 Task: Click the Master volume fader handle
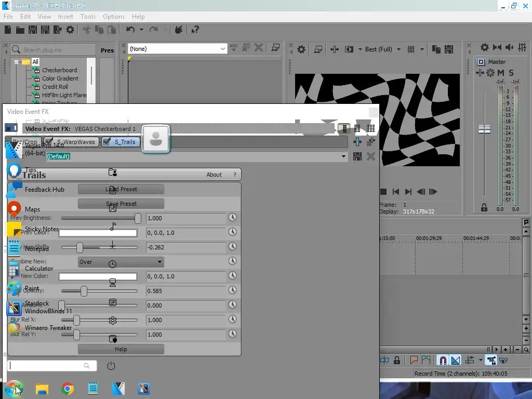[x=484, y=129]
